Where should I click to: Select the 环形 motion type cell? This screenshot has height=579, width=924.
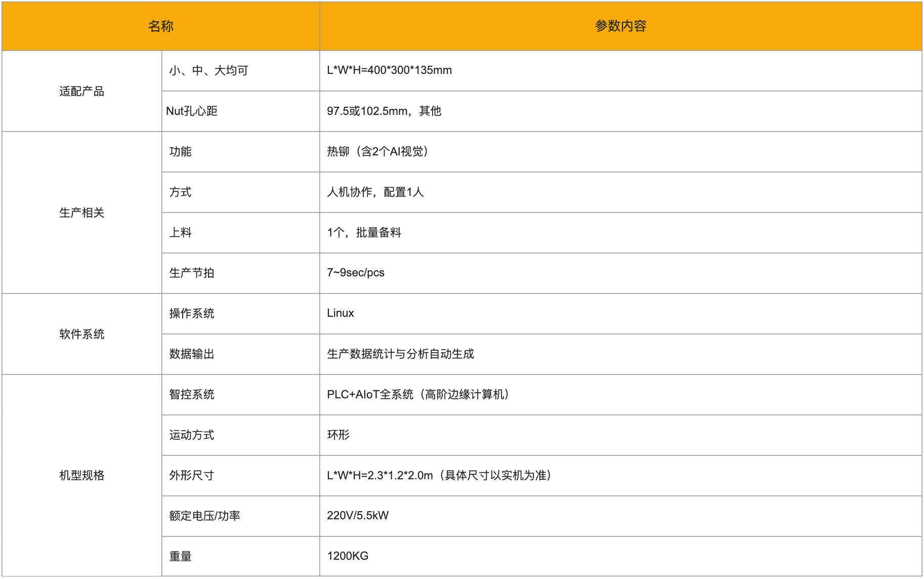tap(338, 435)
